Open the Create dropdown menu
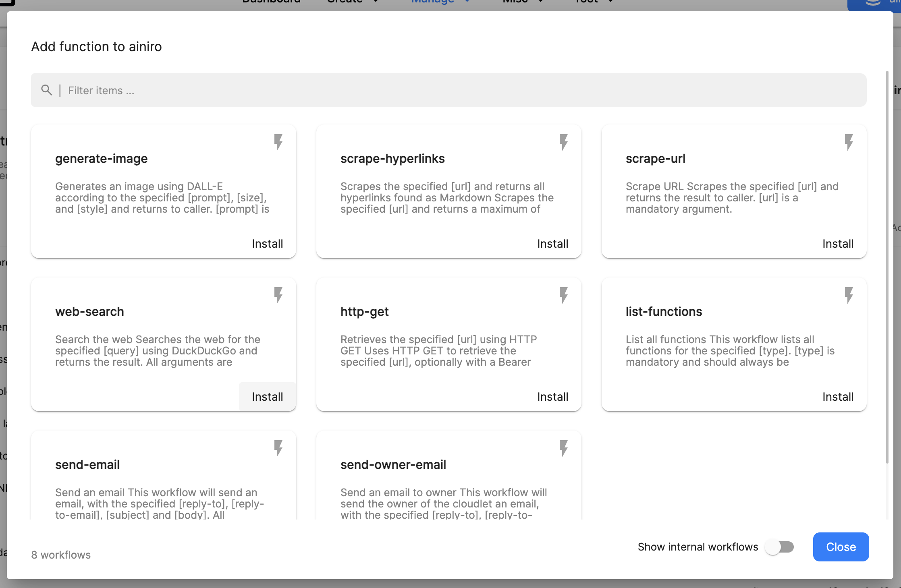This screenshot has width=901, height=588. [x=351, y=2]
